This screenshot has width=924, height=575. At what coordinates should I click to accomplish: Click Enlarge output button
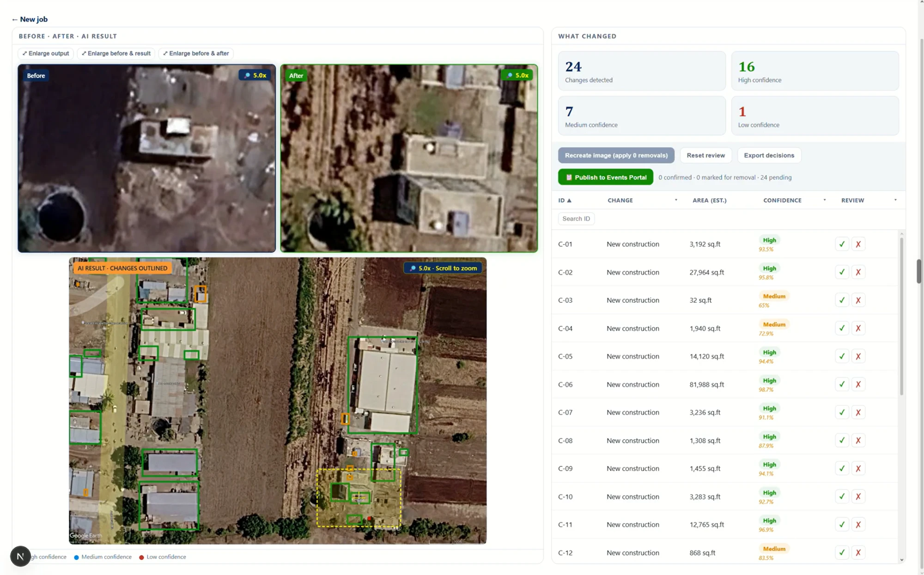point(46,54)
